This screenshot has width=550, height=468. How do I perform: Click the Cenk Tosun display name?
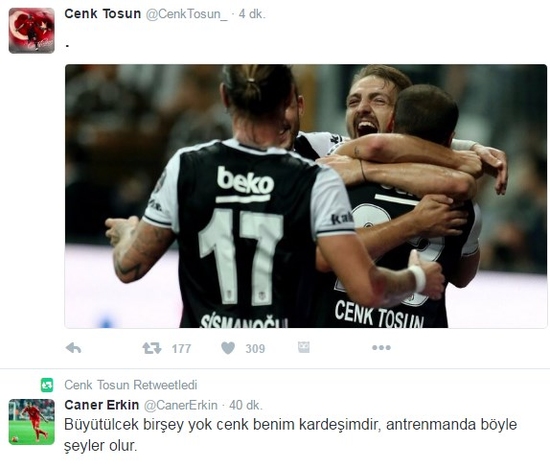pyautogui.click(x=103, y=14)
